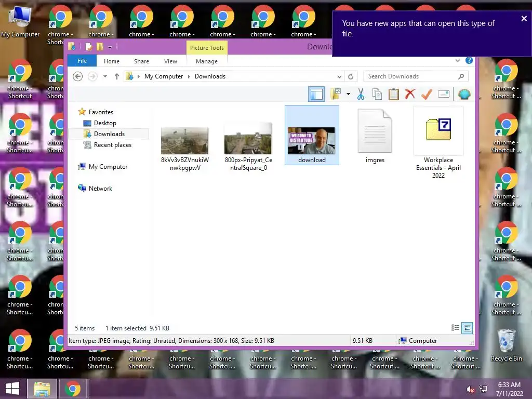
Task: Expand the address bar history dropdown
Action: click(339, 77)
